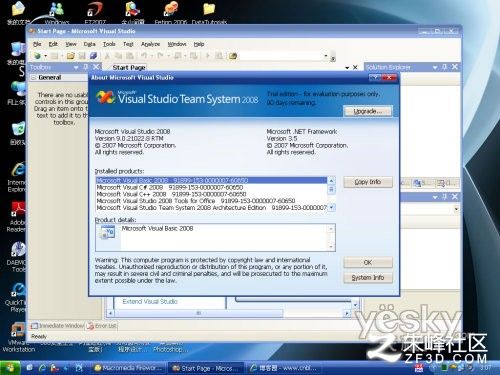The height and width of the screenshot is (375, 500).
Task: Click Start Page horizontal scrollbar right arrow
Action: (347, 313)
